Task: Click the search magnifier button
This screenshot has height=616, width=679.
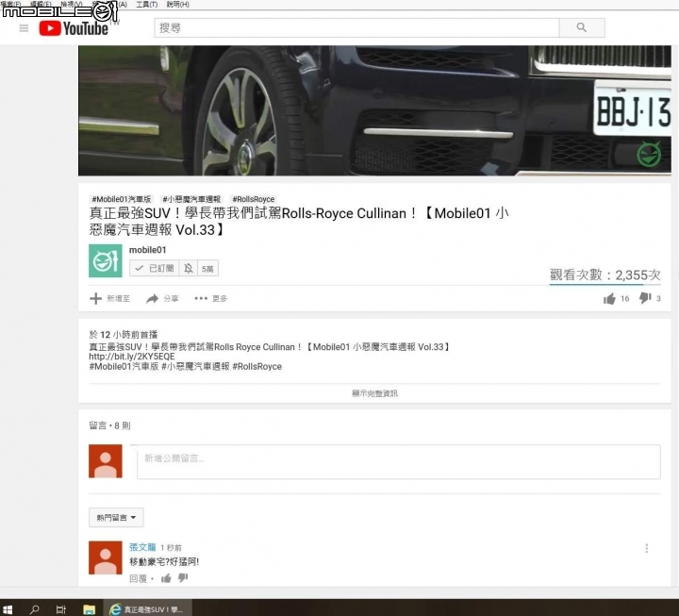Action: (x=582, y=27)
